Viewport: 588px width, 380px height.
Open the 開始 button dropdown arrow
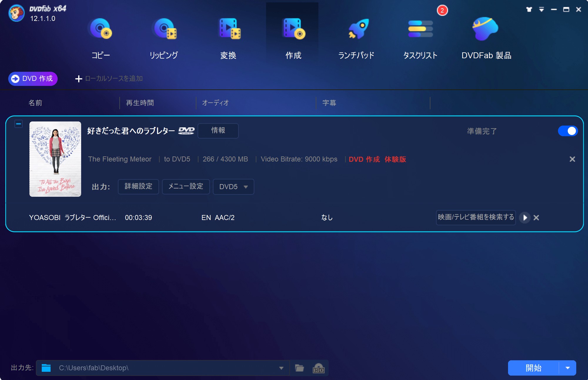tap(567, 368)
